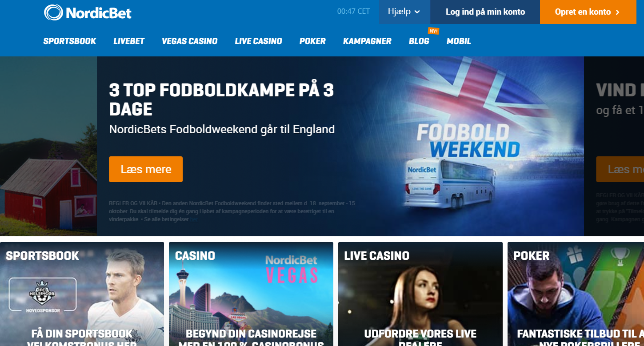The width and height of the screenshot is (644, 346).
Task: Click the FC Helsingør sponsor badge
Action: (x=43, y=295)
